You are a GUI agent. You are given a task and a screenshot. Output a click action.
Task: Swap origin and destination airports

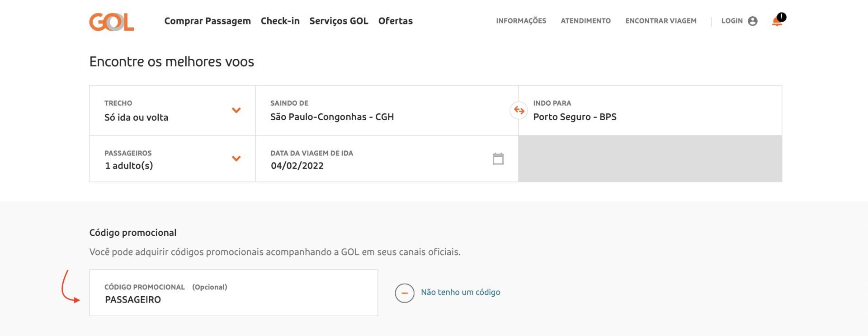tap(519, 110)
